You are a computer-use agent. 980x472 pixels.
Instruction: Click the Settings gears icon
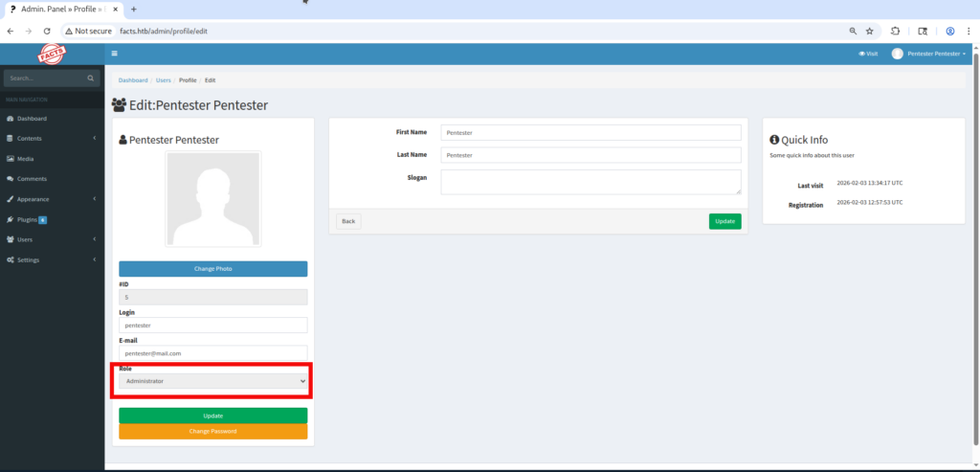10,260
